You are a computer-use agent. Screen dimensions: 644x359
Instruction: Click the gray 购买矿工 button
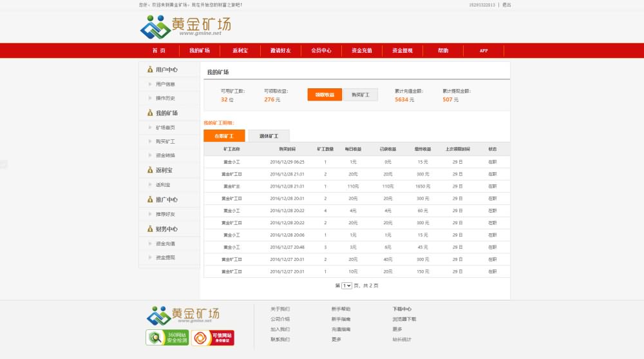tap(361, 95)
